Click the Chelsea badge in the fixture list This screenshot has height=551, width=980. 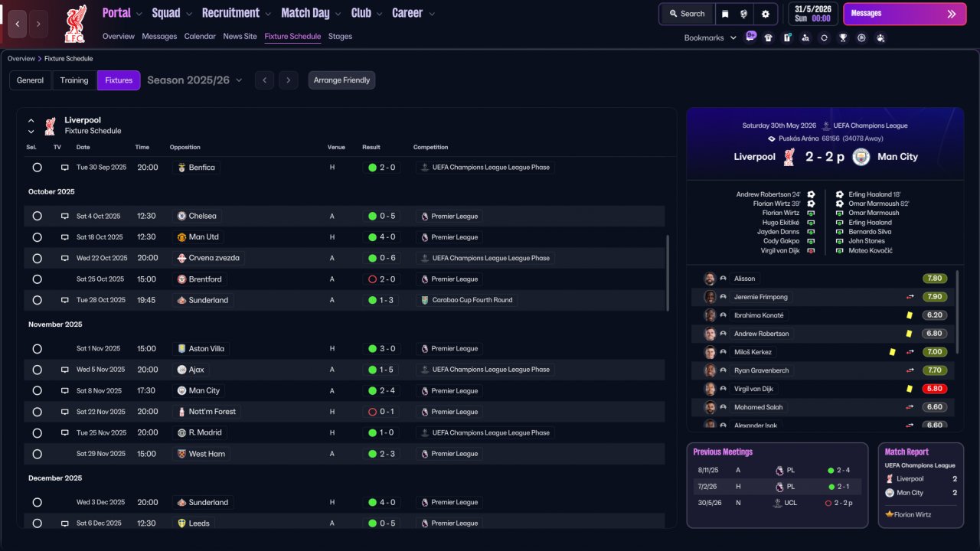point(181,216)
